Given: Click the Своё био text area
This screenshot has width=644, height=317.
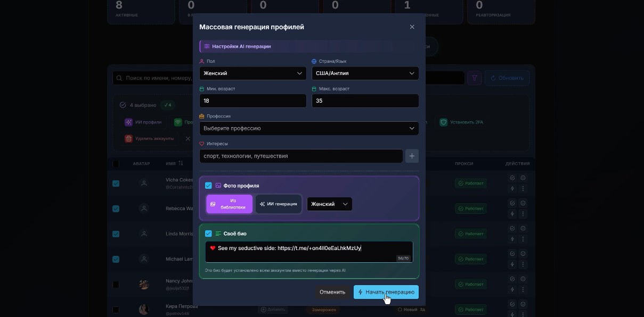Looking at the screenshot, I should coord(309,252).
